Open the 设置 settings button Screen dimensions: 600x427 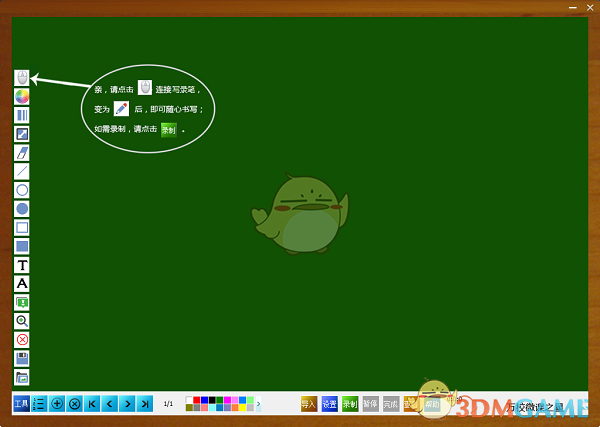point(330,404)
